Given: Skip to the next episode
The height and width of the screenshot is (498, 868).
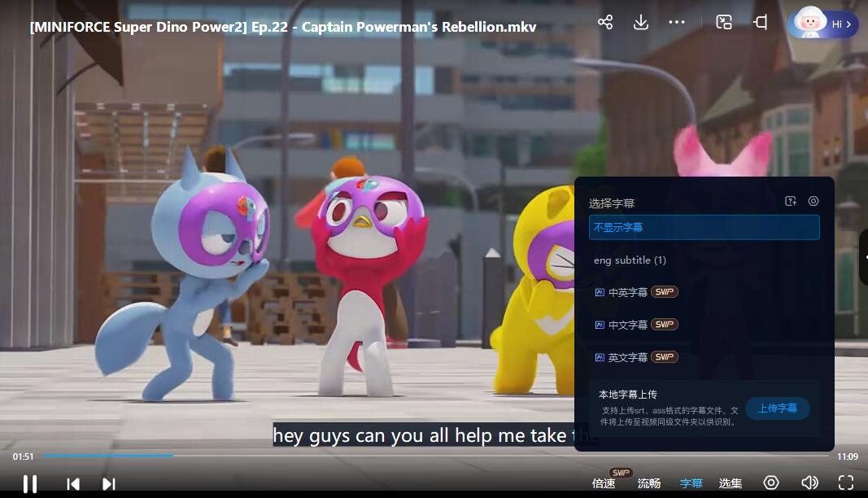Looking at the screenshot, I should tap(108, 484).
